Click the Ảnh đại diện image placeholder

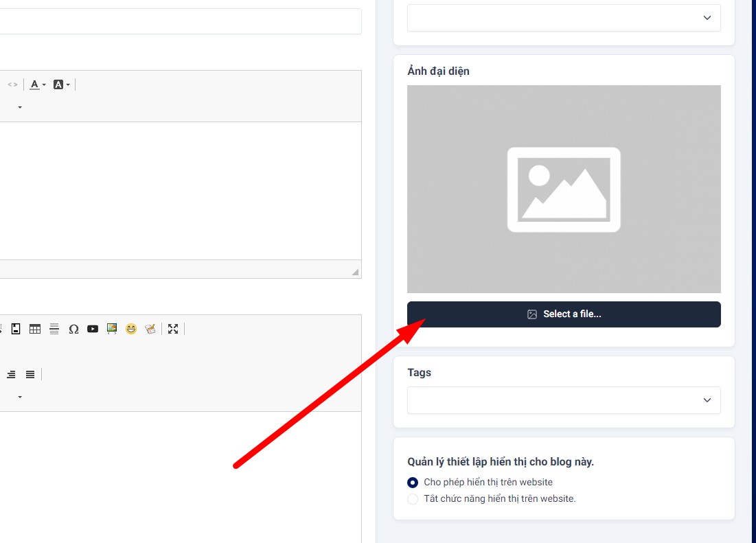[564, 189]
